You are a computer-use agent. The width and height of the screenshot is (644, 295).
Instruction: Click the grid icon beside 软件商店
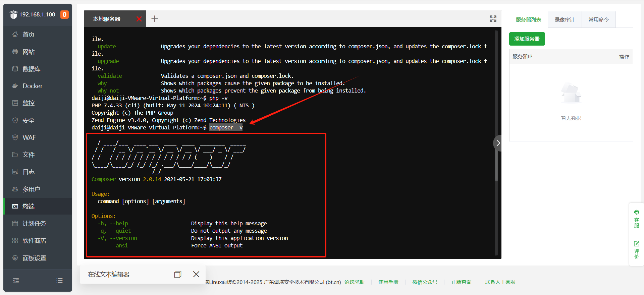tap(15, 240)
